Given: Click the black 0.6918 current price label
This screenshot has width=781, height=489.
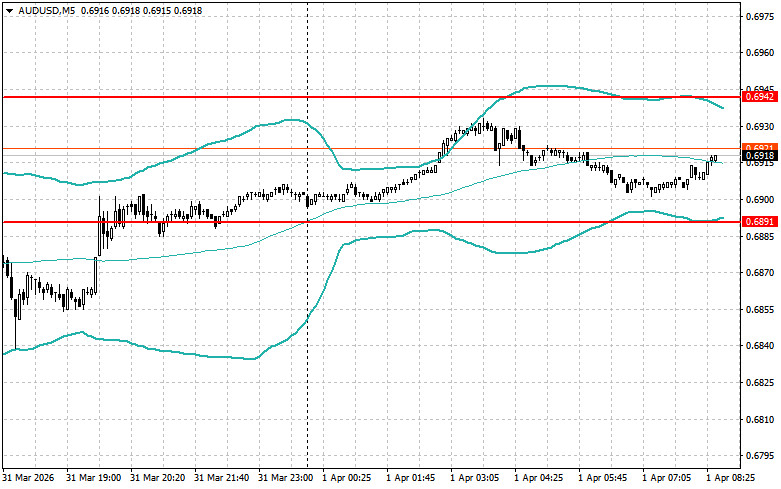Looking at the screenshot, I should click(x=760, y=156).
